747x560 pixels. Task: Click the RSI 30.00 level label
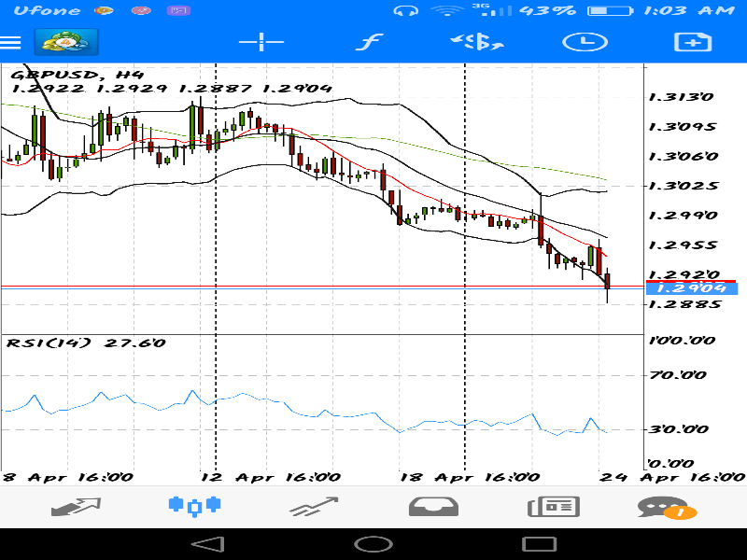[679, 429]
